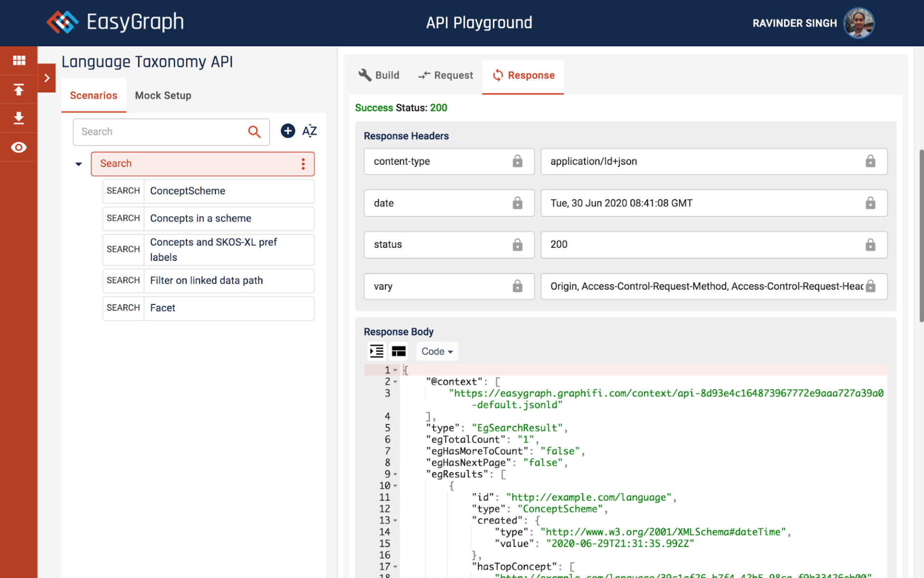
Task: Switch the response body to table view
Action: pos(398,351)
